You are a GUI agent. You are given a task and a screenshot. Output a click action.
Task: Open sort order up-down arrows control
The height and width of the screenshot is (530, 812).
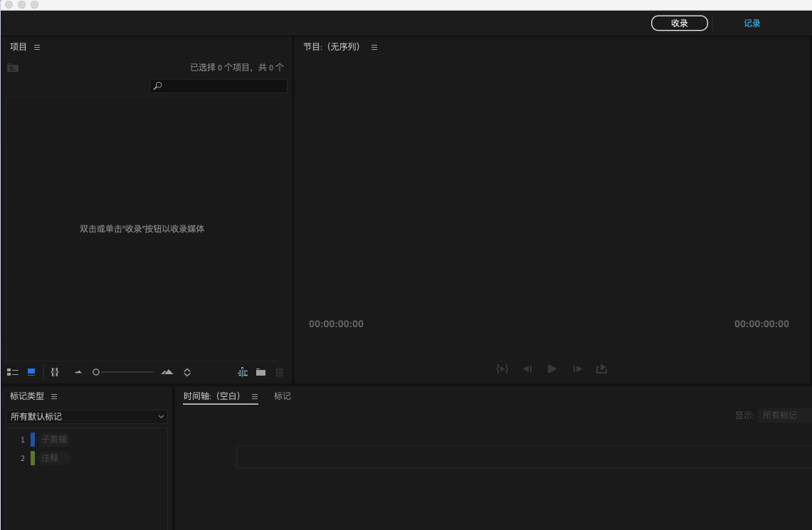[187, 372]
